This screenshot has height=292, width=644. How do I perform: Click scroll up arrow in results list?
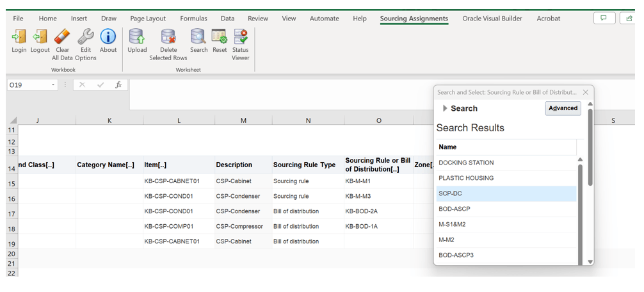pyautogui.click(x=580, y=159)
